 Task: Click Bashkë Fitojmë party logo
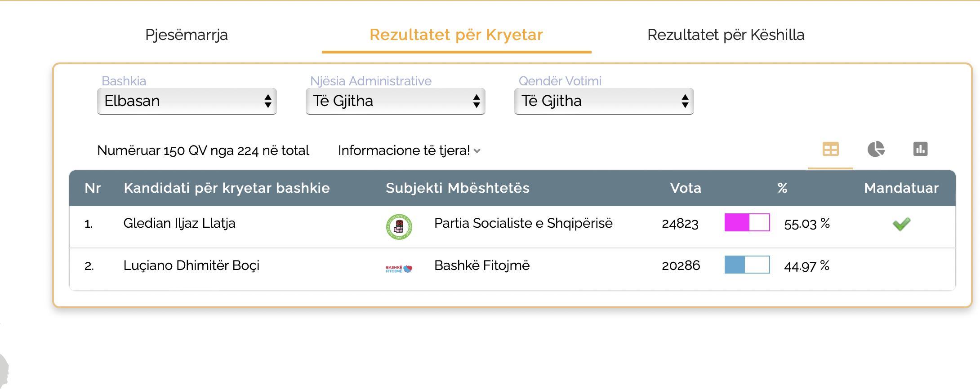(399, 269)
